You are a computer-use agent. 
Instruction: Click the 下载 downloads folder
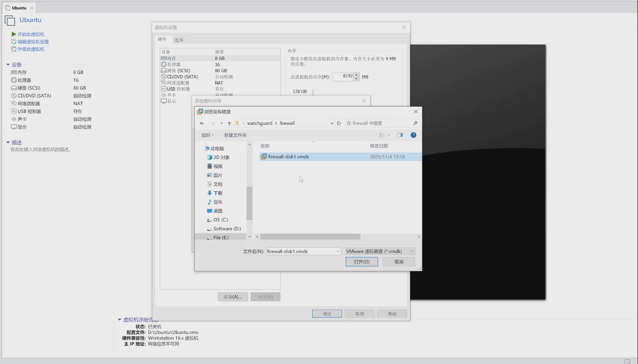218,193
